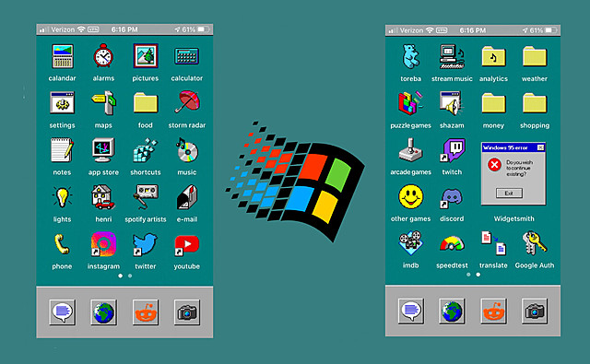Launch the calculator icon
The height and width of the screenshot is (364, 590).
click(x=186, y=56)
